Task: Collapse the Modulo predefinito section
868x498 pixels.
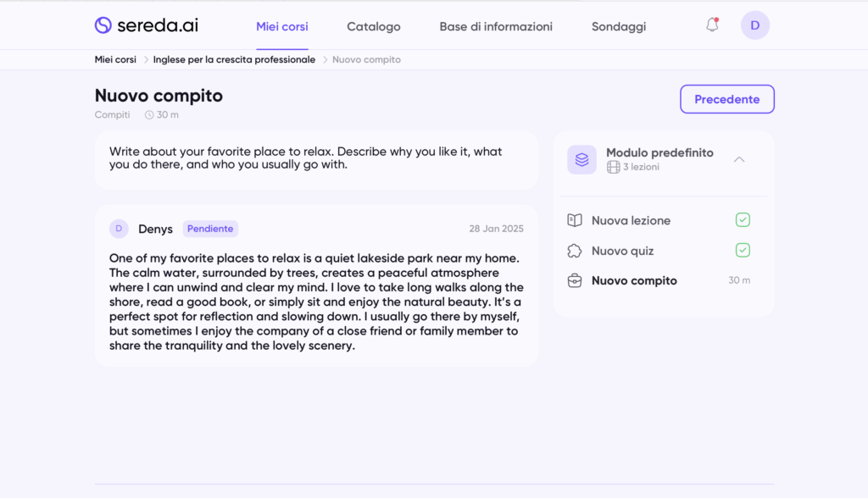Action: (x=739, y=159)
